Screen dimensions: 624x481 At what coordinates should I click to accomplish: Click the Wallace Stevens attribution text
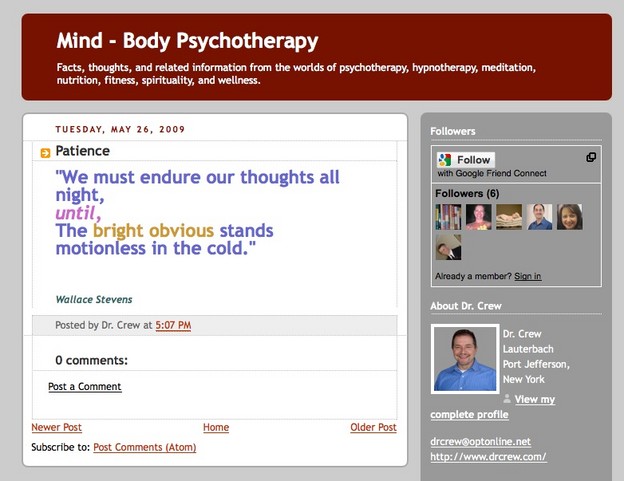[x=94, y=300]
